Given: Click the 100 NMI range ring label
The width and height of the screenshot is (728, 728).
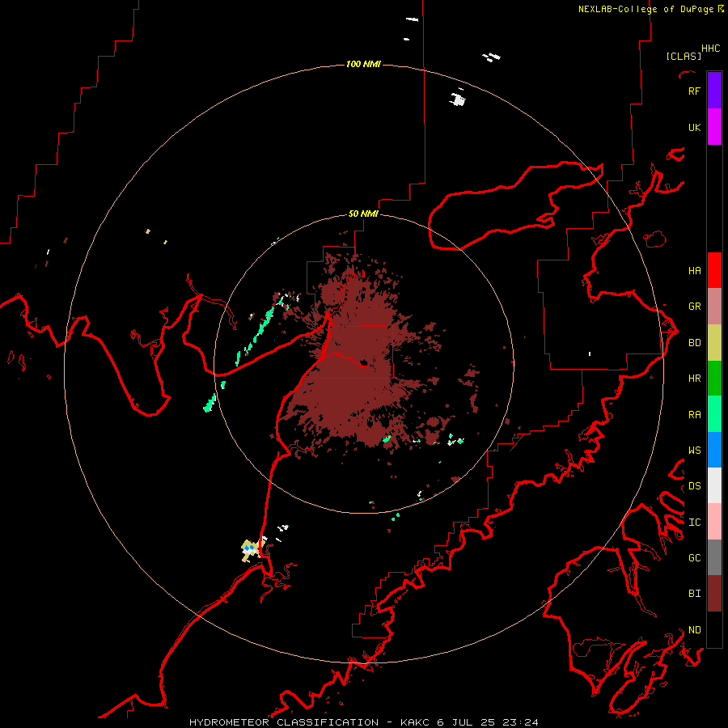Looking at the screenshot, I should [363, 64].
